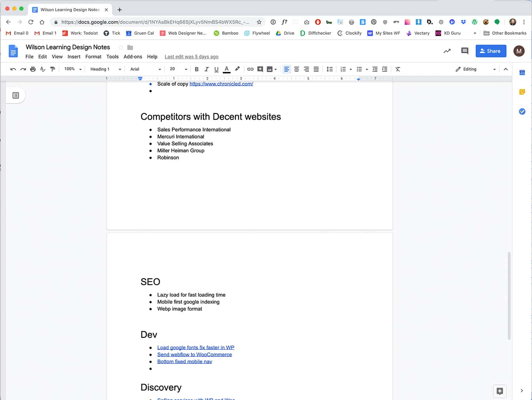Open the Format menu
Image resolution: width=532 pixels, height=400 pixels.
click(93, 57)
